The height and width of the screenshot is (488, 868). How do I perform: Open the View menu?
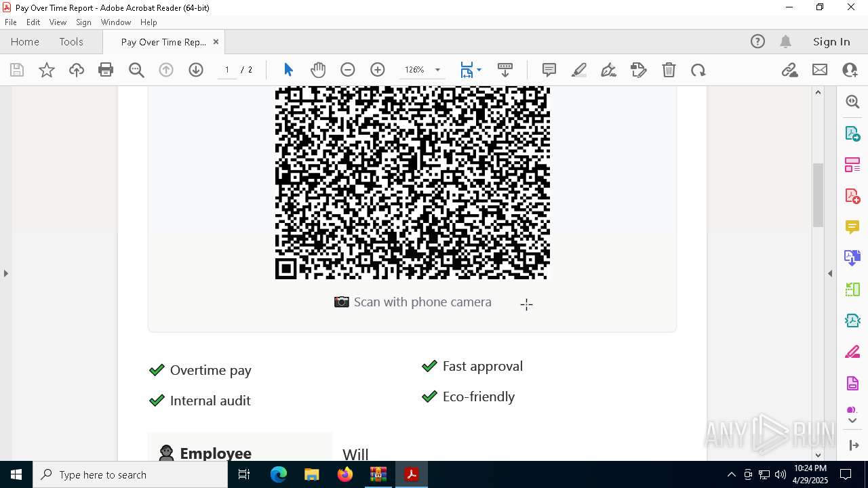tap(58, 22)
